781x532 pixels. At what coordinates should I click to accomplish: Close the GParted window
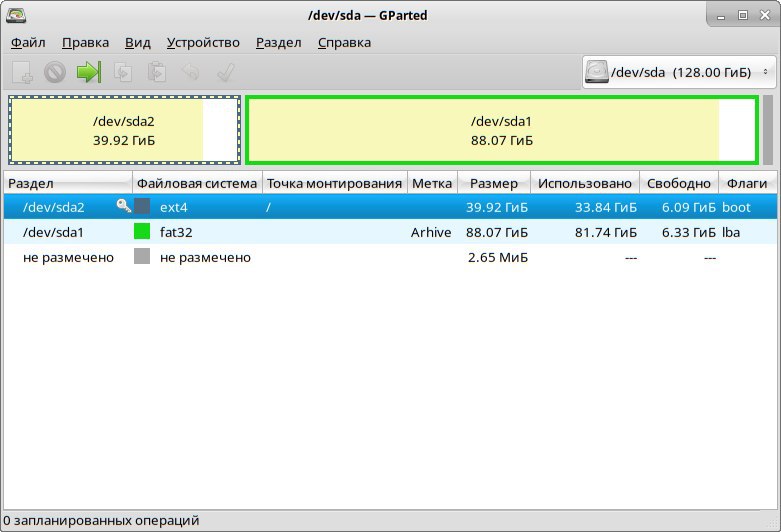765,15
